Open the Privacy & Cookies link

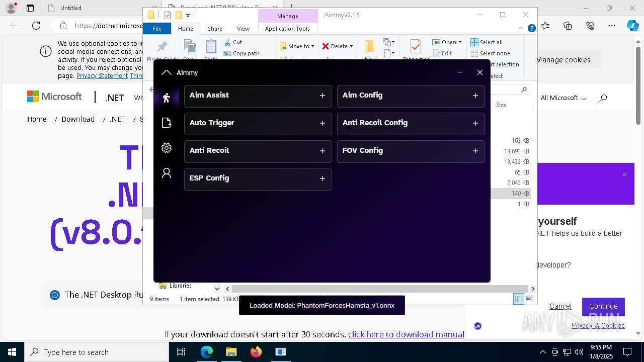[x=598, y=325]
